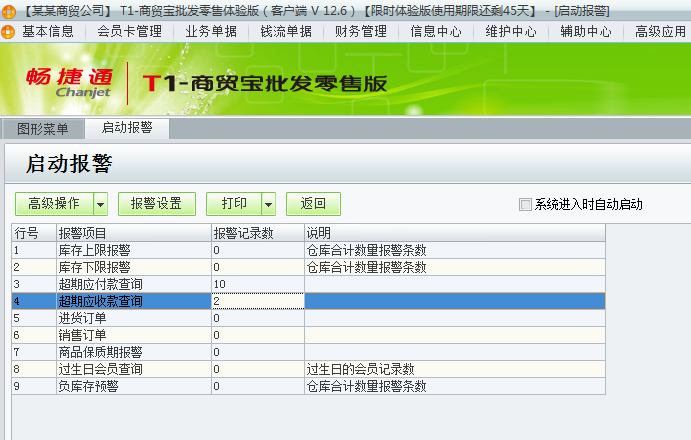This screenshot has width=691, height=440.
Task: Open the 维护中心 menu
Action: (511, 32)
